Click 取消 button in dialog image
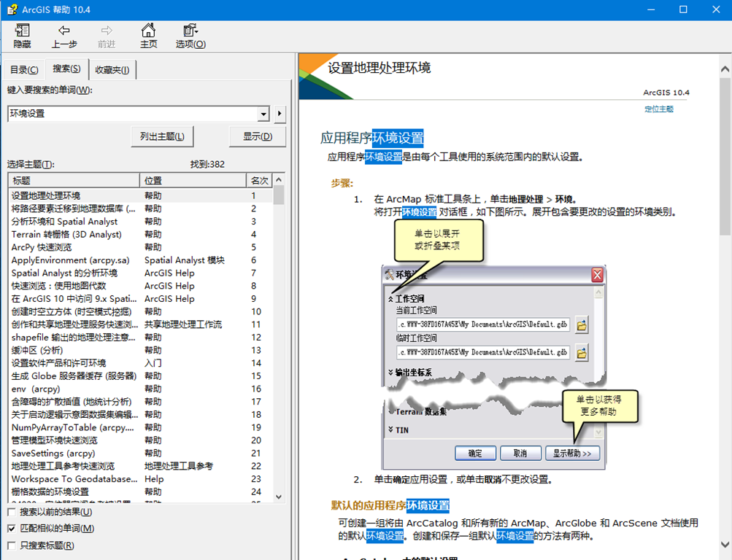This screenshot has width=732, height=560. point(520,454)
